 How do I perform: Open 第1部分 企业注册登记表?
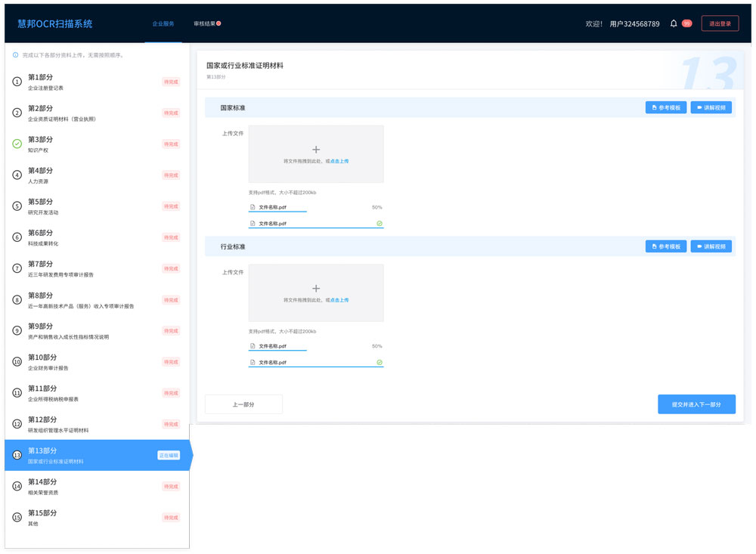[97, 82]
